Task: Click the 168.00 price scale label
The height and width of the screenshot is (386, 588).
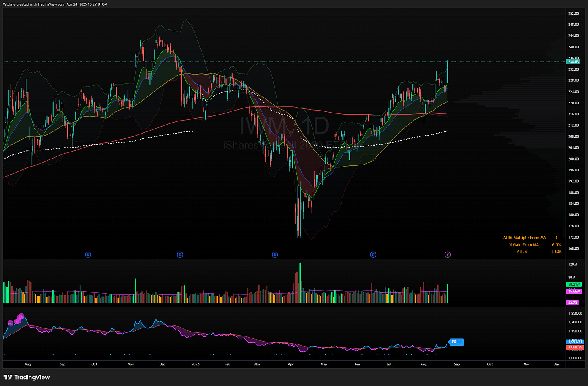Action: coord(573,249)
